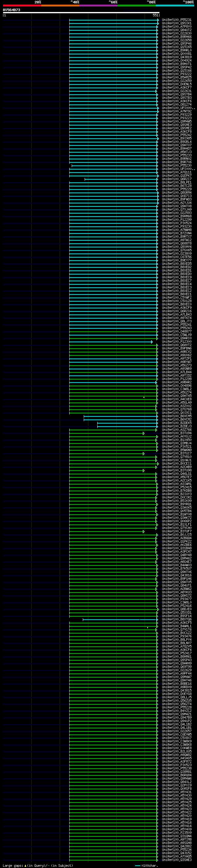Select hit UniRef100_C3W8L2

click(x=177, y=389)
